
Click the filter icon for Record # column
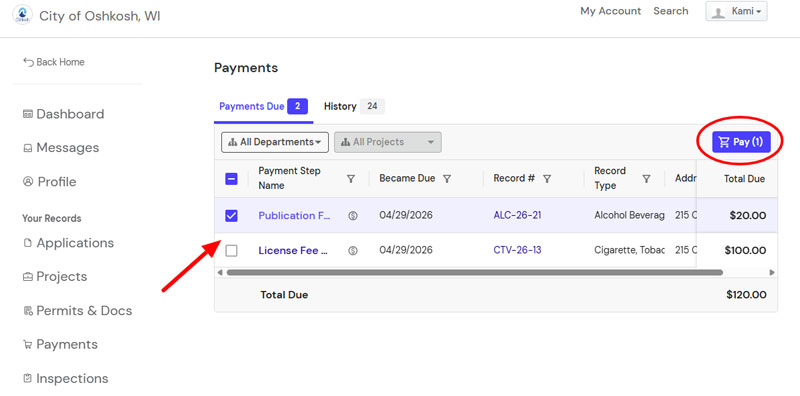(547, 179)
